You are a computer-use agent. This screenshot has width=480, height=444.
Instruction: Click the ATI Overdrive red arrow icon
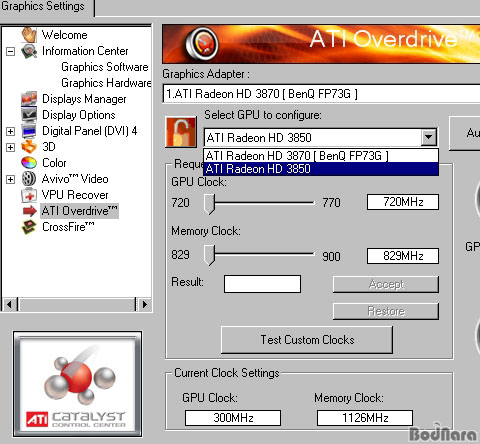(x=30, y=211)
